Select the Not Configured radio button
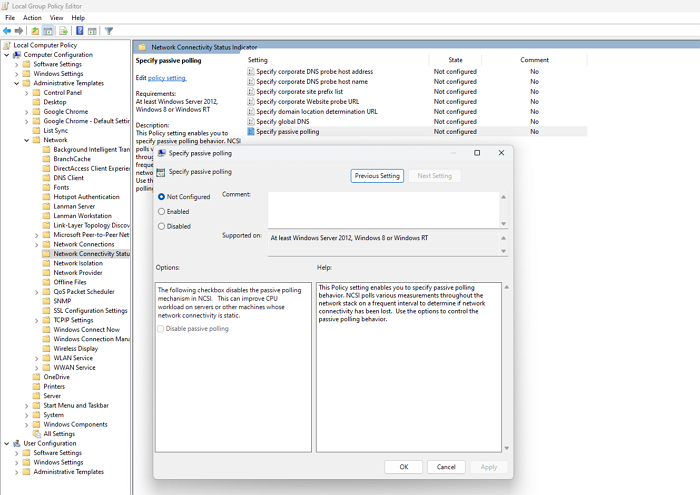 pyautogui.click(x=162, y=197)
